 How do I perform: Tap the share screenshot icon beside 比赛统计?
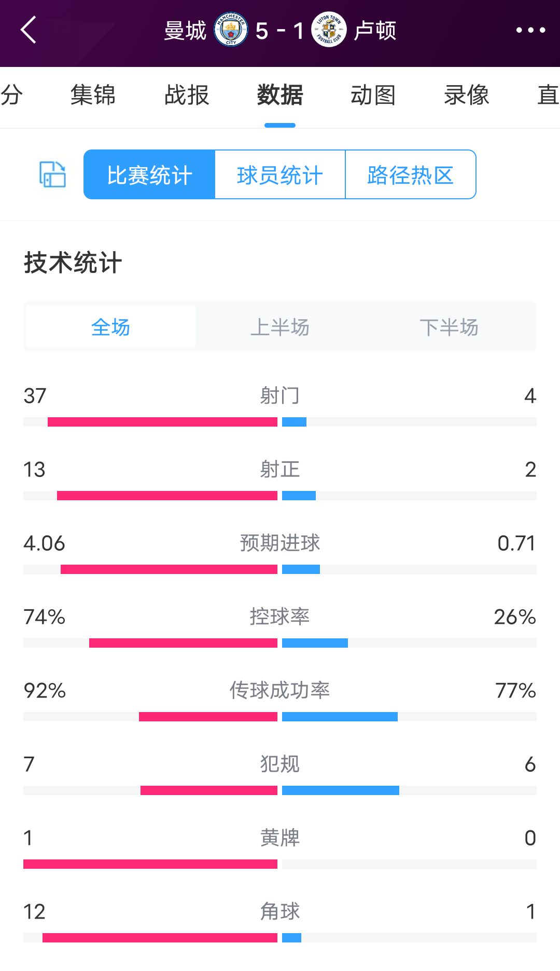point(52,174)
